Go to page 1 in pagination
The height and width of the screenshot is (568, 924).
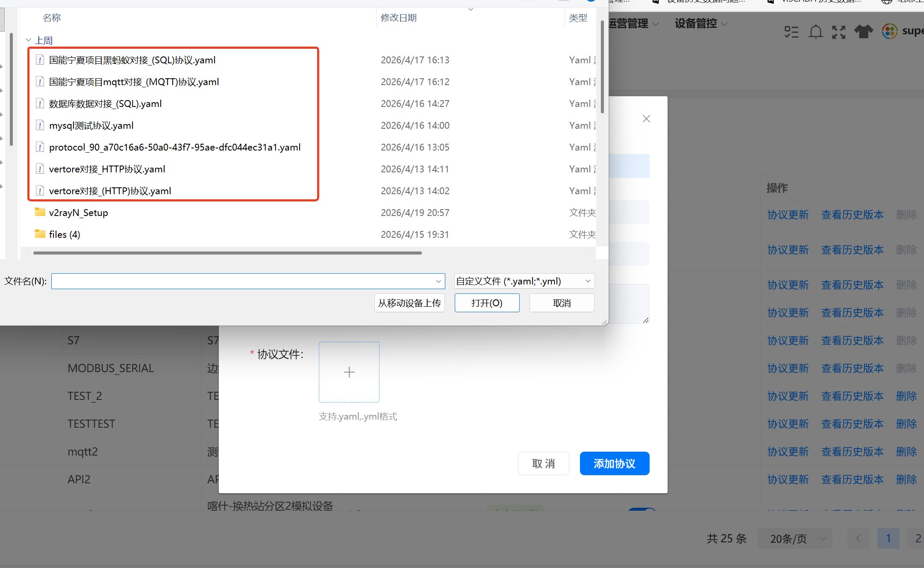click(888, 538)
